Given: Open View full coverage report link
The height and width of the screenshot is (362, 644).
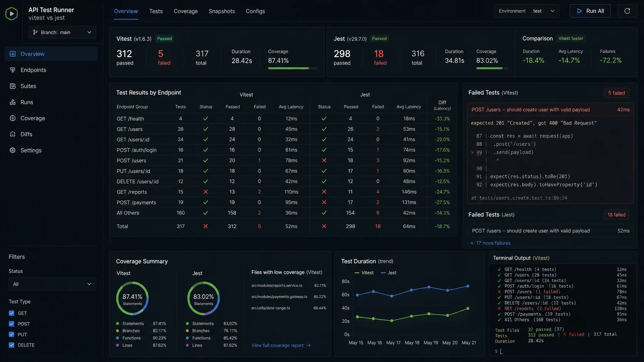Looking at the screenshot, I should tap(281, 345).
